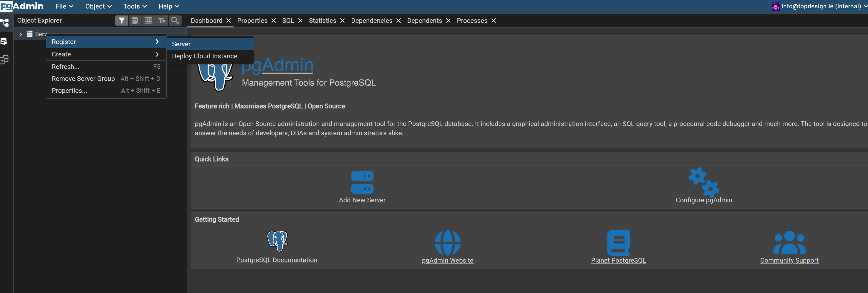
Task: Select the Schema Diff sidebar icon
Action: click(4, 60)
